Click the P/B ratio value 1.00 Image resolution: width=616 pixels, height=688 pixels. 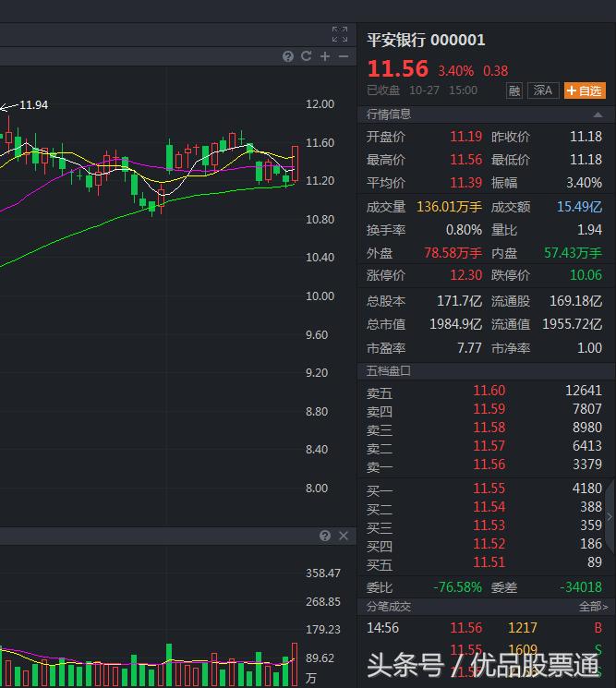[x=589, y=348]
